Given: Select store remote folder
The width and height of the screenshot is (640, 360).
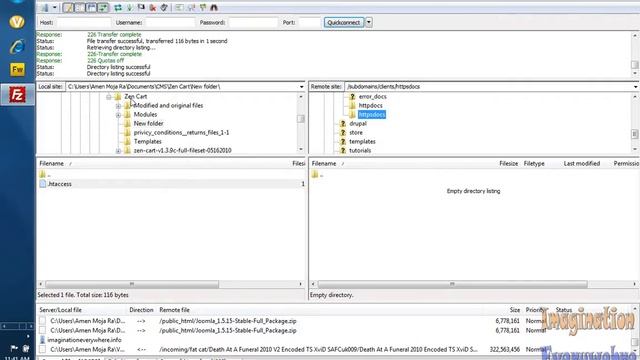Looking at the screenshot, I should pyautogui.click(x=356, y=133).
